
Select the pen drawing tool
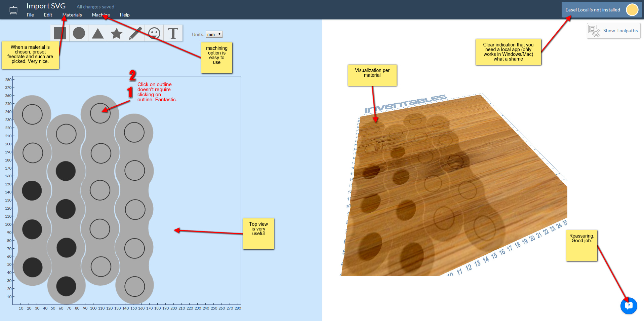click(135, 33)
